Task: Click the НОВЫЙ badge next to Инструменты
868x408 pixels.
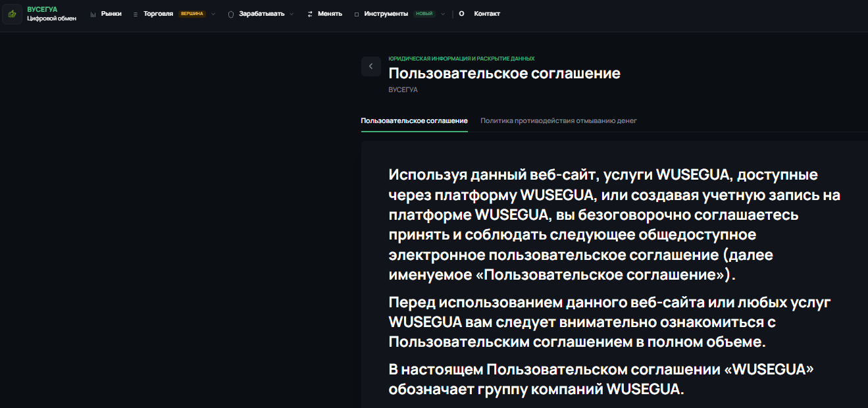Action: click(x=424, y=14)
